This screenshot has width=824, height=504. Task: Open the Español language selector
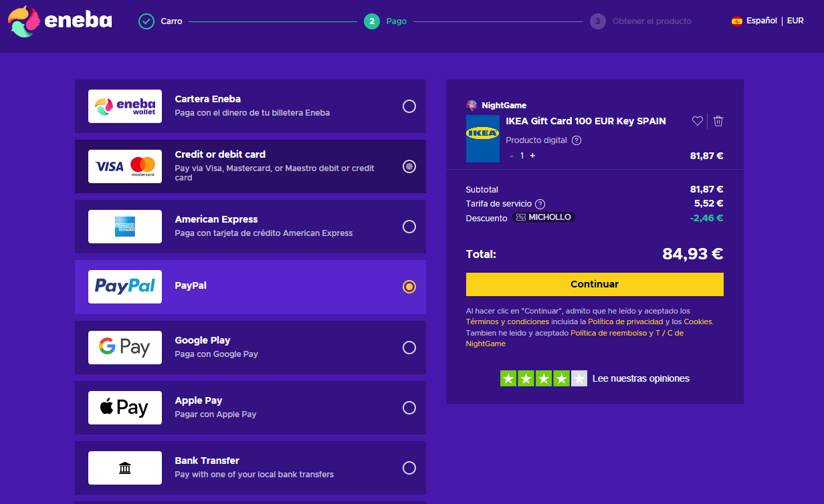[762, 21]
